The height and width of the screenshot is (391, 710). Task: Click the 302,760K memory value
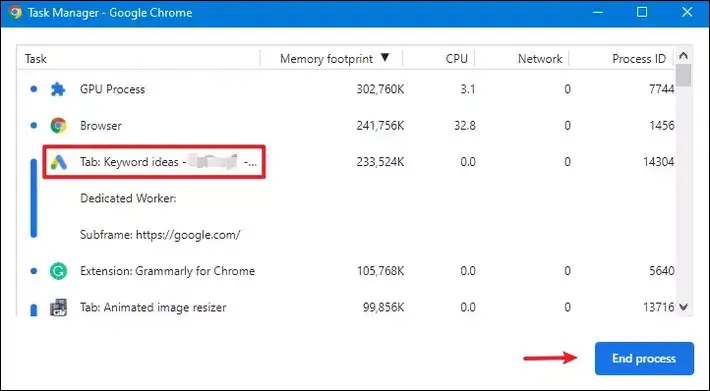coord(380,89)
